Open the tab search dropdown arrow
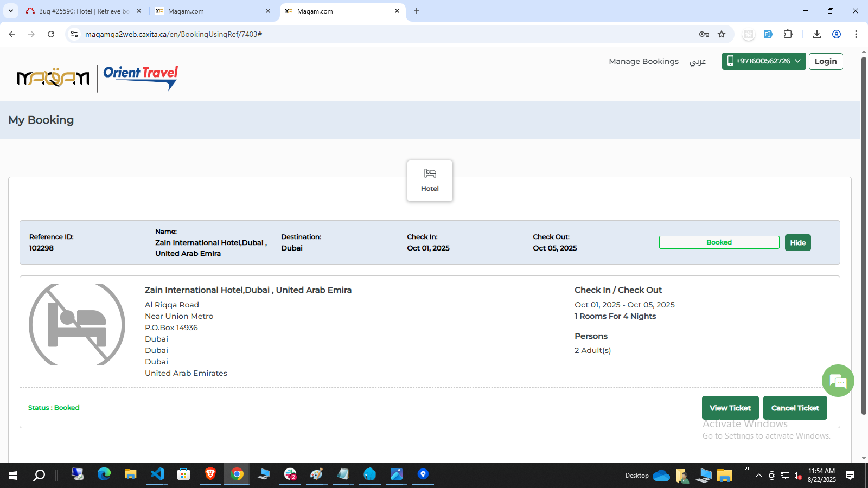868x488 pixels. pyautogui.click(x=10, y=11)
